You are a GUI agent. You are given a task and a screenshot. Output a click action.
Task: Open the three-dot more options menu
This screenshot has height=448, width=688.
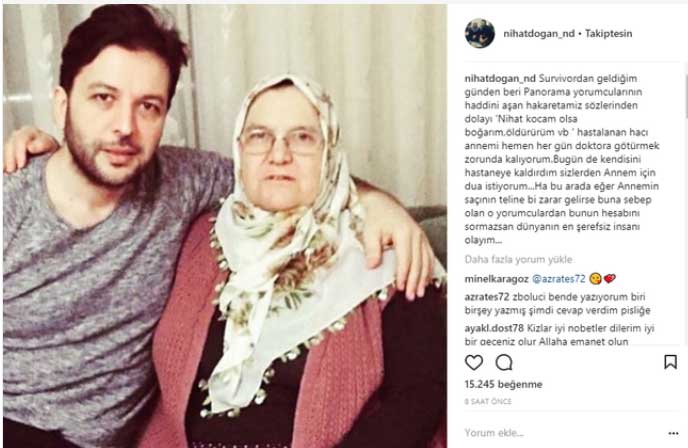click(674, 434)
